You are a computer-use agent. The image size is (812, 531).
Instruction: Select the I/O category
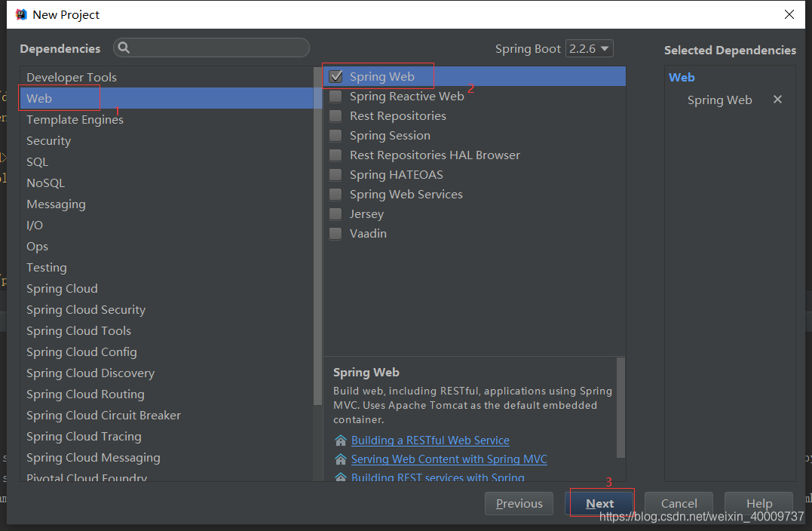[167, 226]
